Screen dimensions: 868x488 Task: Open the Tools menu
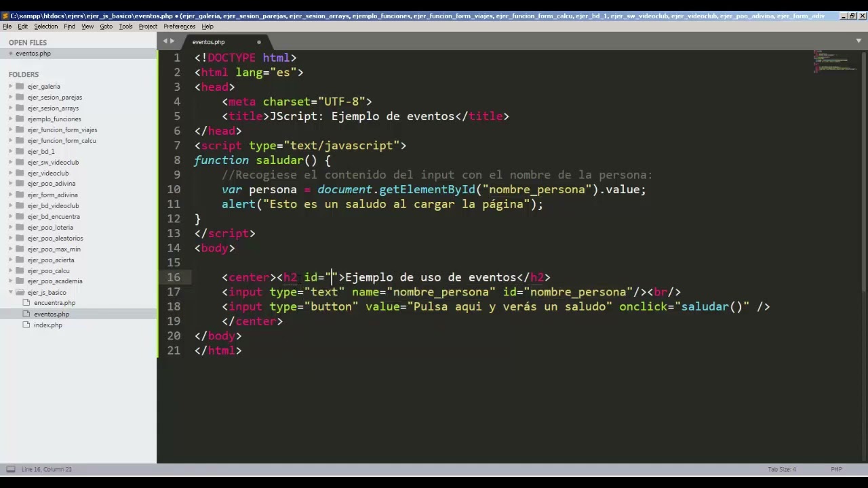click(x=125, y=26)
